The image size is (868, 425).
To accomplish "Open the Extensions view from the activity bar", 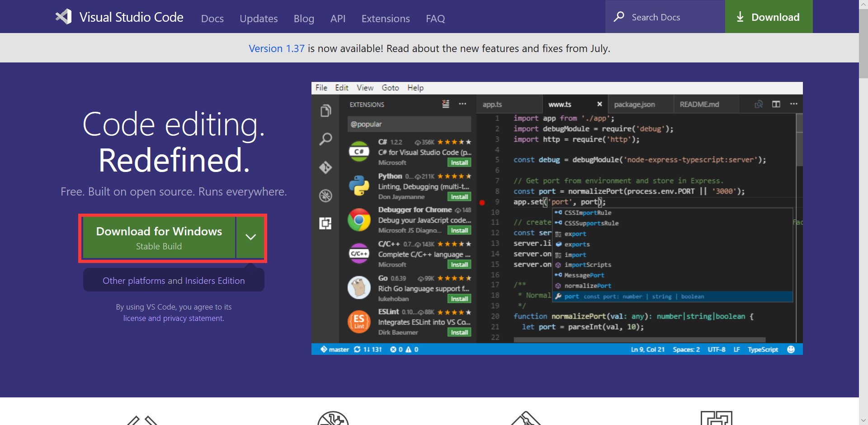I will pyautogui.click(x=326, y=223).
